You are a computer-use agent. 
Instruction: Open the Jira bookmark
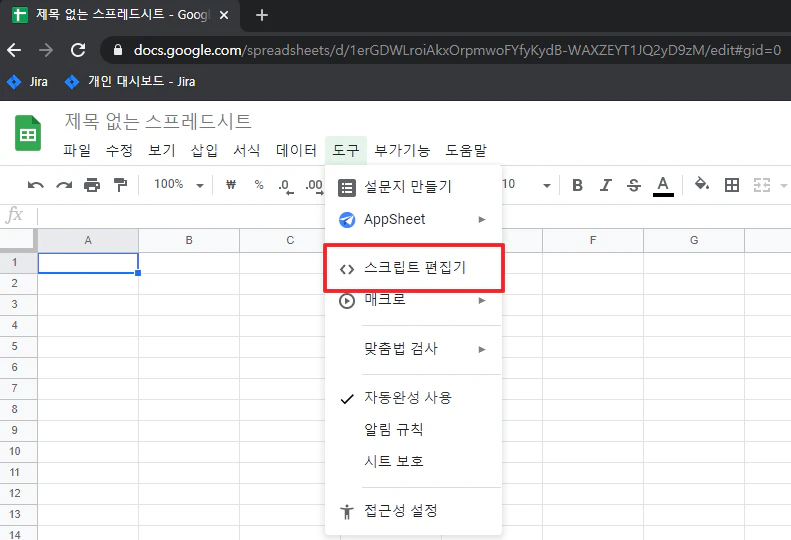[x=27, y=81]
